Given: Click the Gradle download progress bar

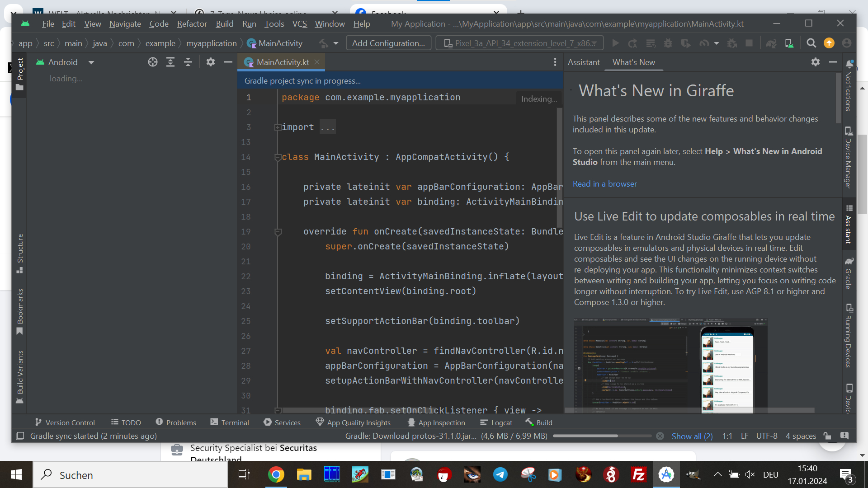Looking at the screenshot, I should [602, 436].
